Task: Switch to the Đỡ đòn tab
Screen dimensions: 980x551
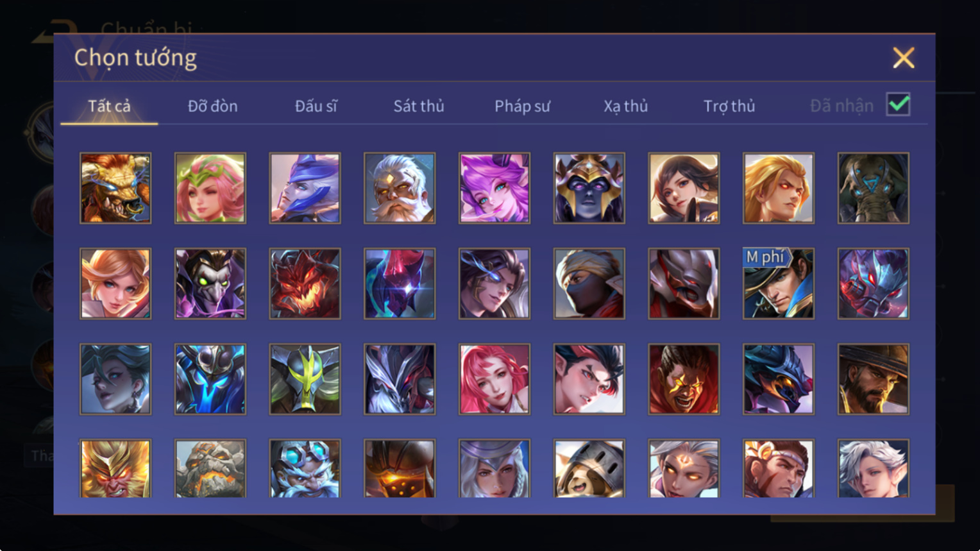Action: (212, 106)
